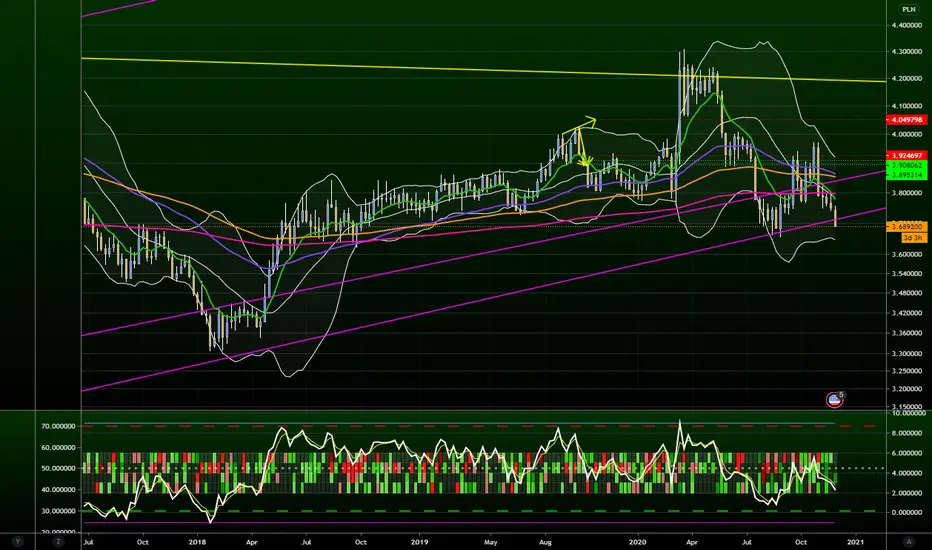Click the 70.000000 left scale value

[58, 426]
